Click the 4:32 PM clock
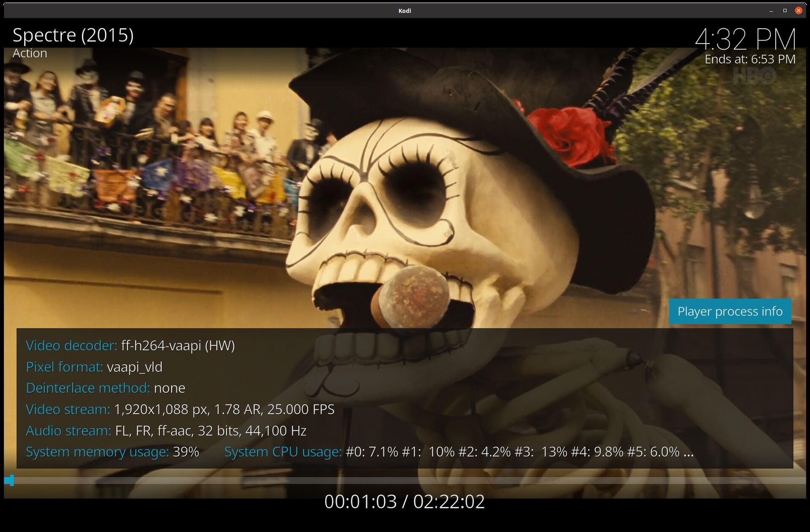The height and width of the screenshot is (532, 810). pyautogui.click(x=745, y=39)
